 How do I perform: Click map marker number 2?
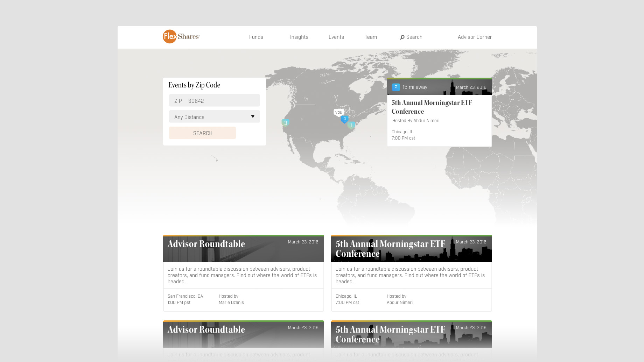344,120
